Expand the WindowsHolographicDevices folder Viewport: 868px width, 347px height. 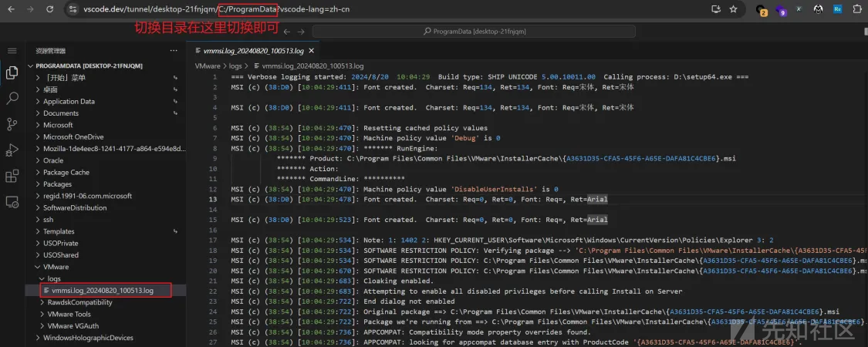click(107, 338)
